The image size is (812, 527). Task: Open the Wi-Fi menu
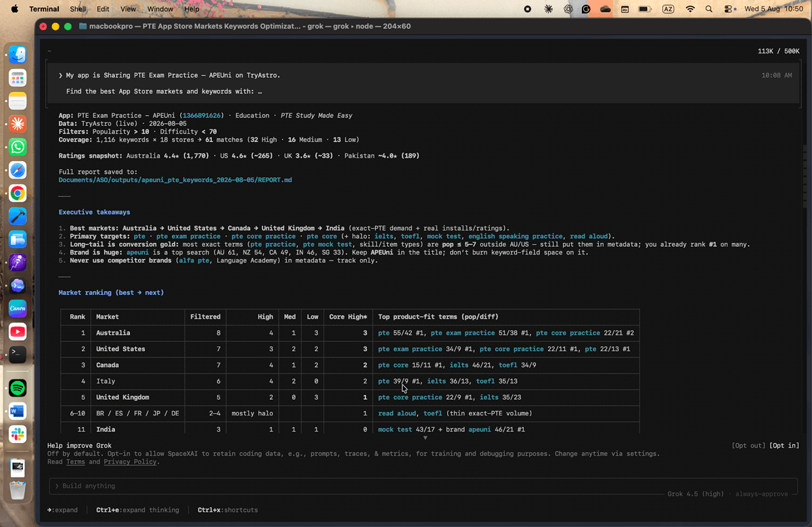690,9
